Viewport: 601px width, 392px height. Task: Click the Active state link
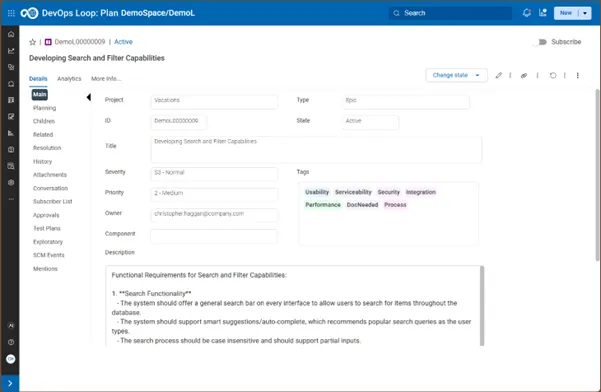pos(123,42)
